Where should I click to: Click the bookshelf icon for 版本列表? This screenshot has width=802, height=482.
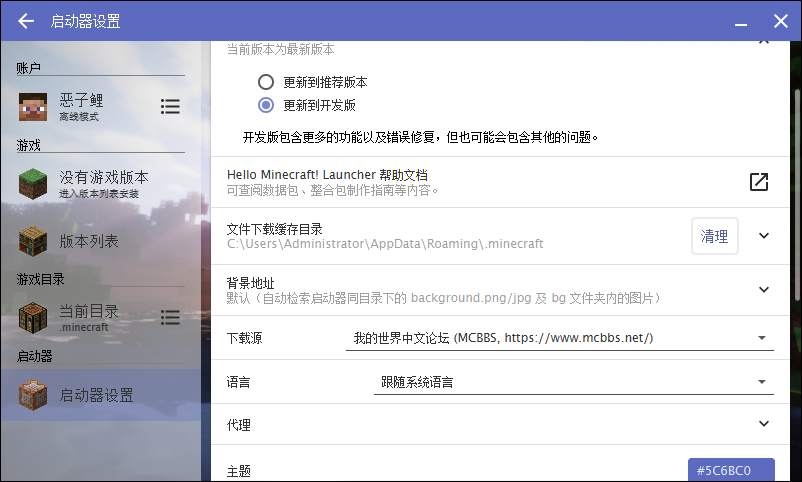[x=33, y=241]
